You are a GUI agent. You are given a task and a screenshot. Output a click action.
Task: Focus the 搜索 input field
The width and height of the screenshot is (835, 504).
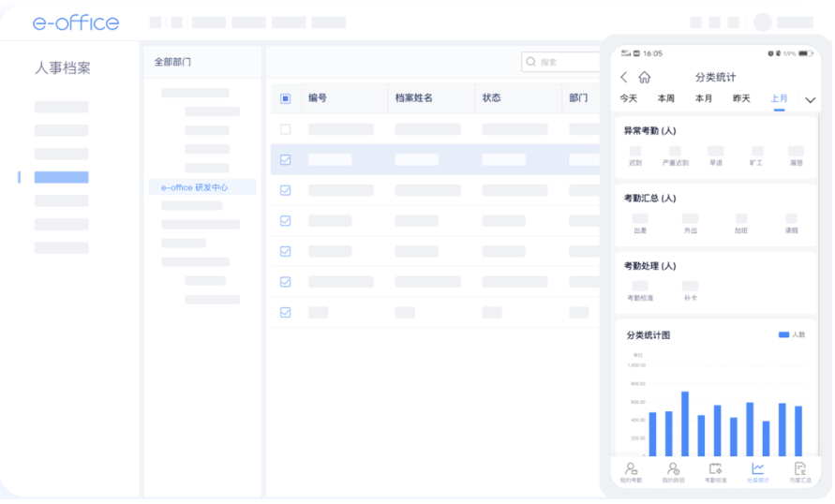tap(560, 62)
